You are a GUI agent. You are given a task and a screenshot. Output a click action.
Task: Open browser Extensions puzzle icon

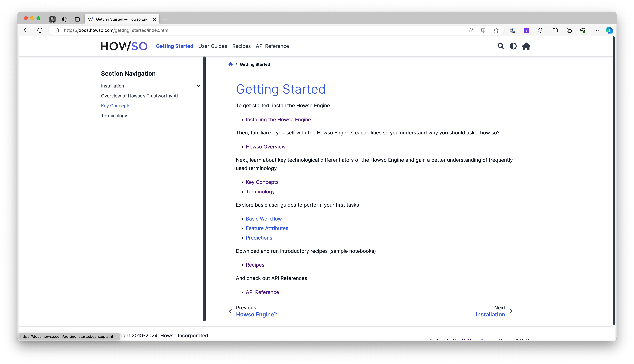[x=540, y=30]
